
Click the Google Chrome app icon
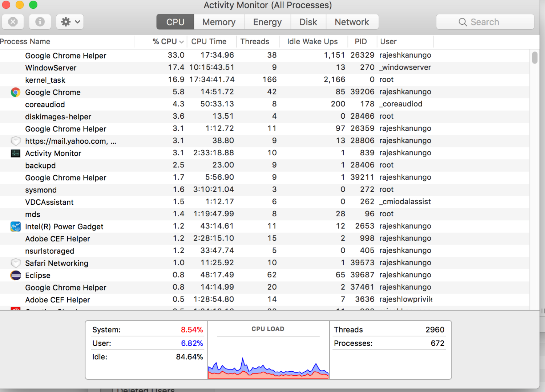coord(15,92)
